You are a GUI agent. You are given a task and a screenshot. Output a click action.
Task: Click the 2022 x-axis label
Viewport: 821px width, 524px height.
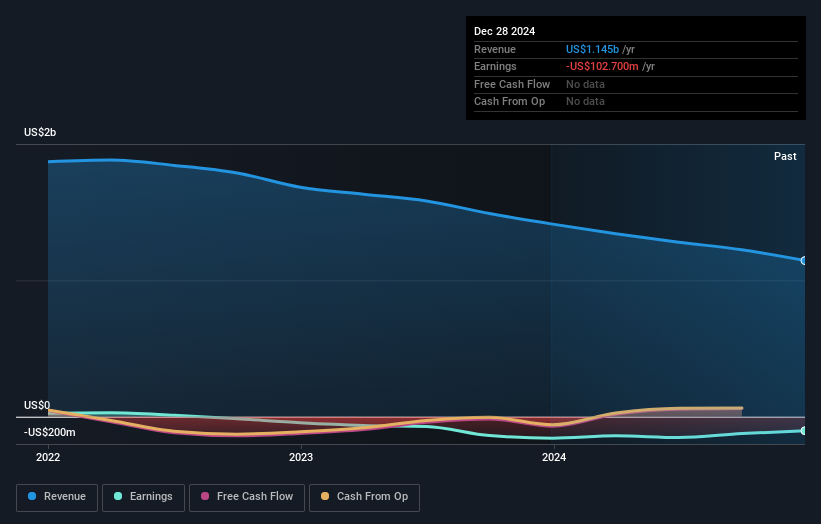48,457
